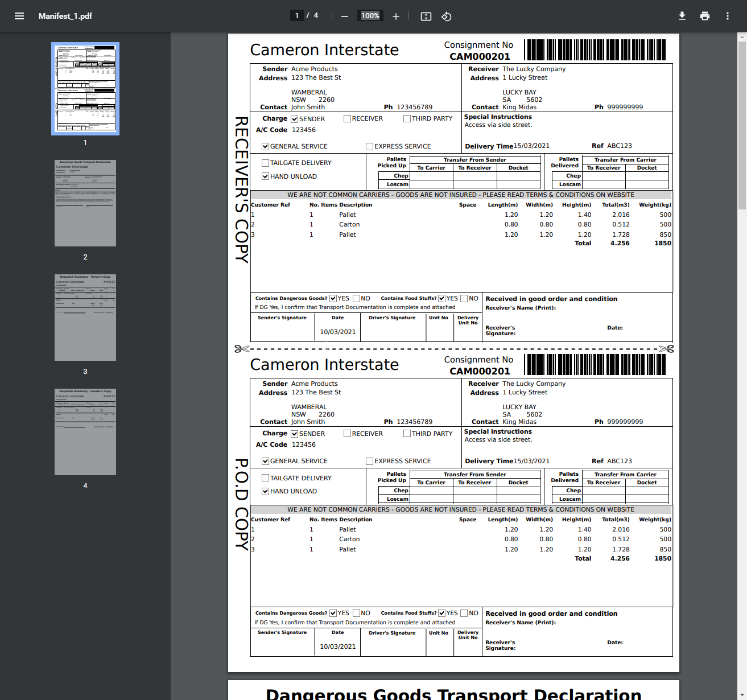Screen dimensions: 747x700
Task: Click HAND UNLOAD checkbox in P.O.D copy
Action: [265, 491]
